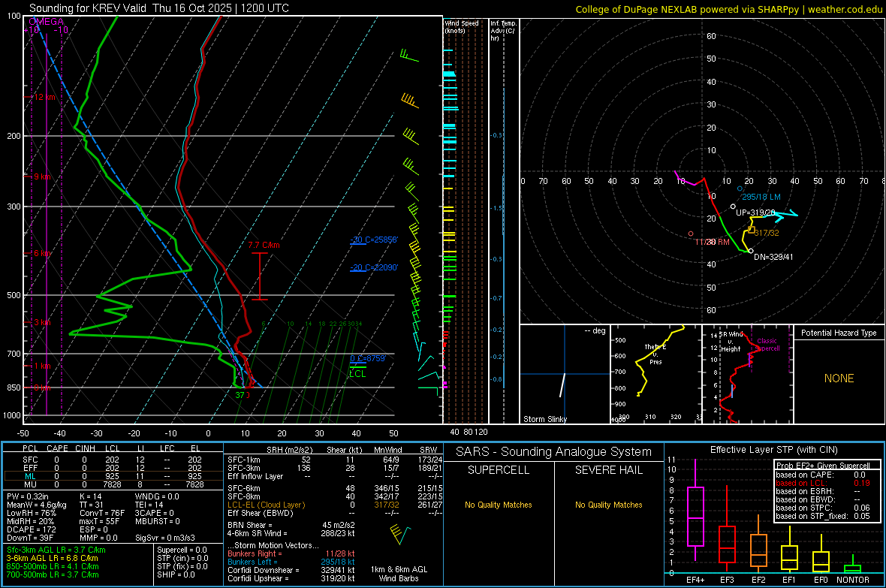Image resolution: width=886 pixels, height=588 pixels.
Task: Select the 'DN=329/41' hodograph label
Action: (773, 257)
